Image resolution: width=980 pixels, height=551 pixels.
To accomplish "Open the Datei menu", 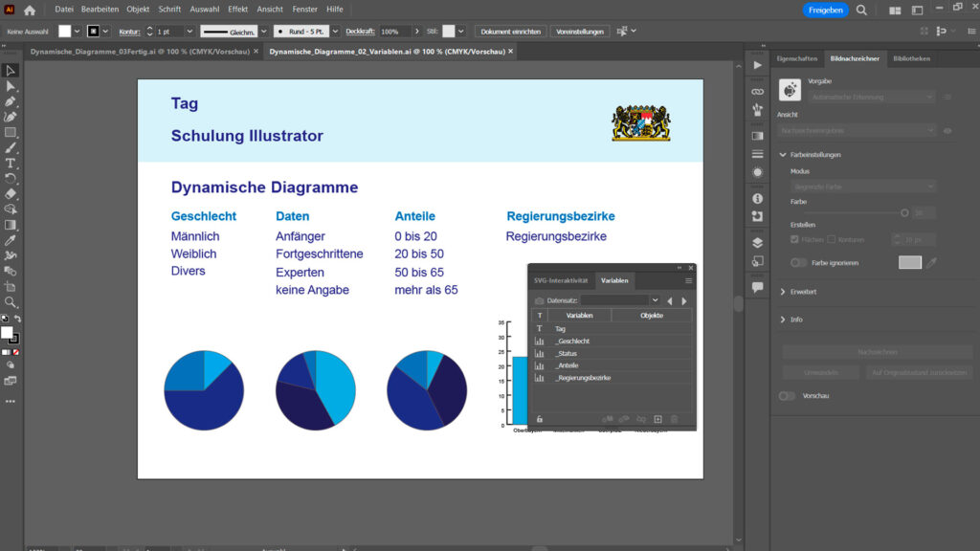I will click(x=64, y=10).
